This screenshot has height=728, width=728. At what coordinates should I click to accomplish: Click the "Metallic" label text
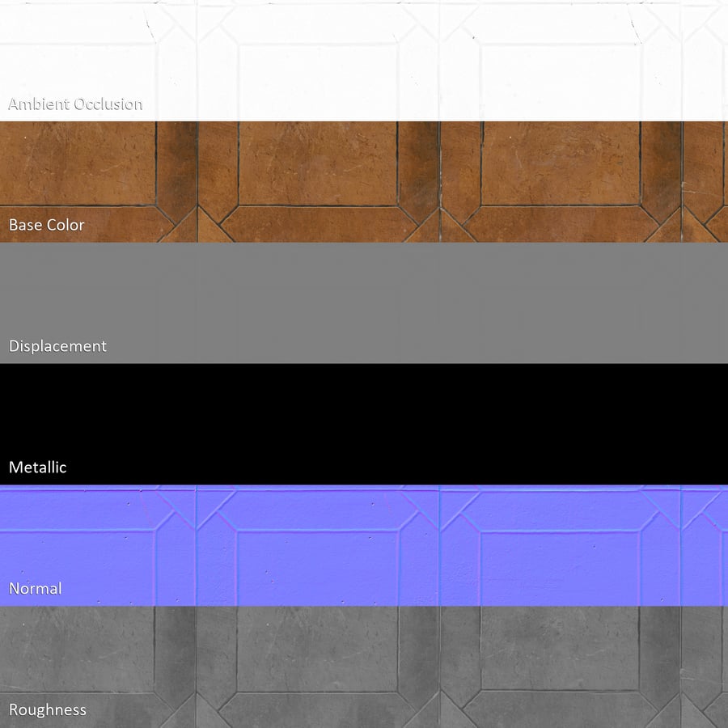37,467
